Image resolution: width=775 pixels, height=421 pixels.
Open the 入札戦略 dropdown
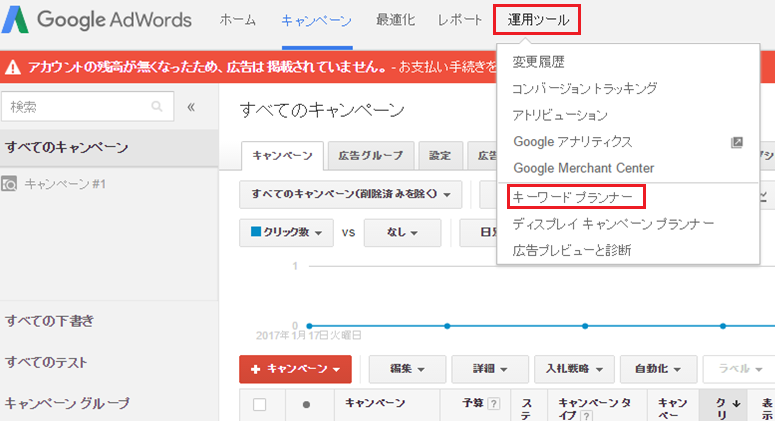coord(574,369)
